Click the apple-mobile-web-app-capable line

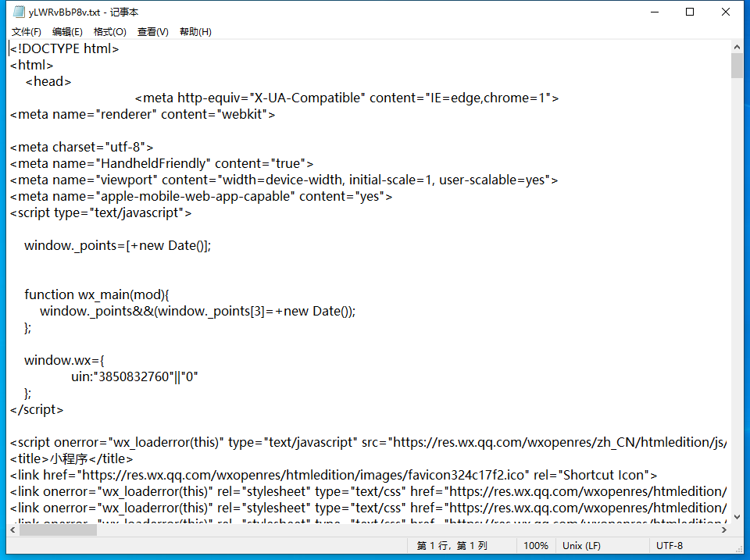201,197
